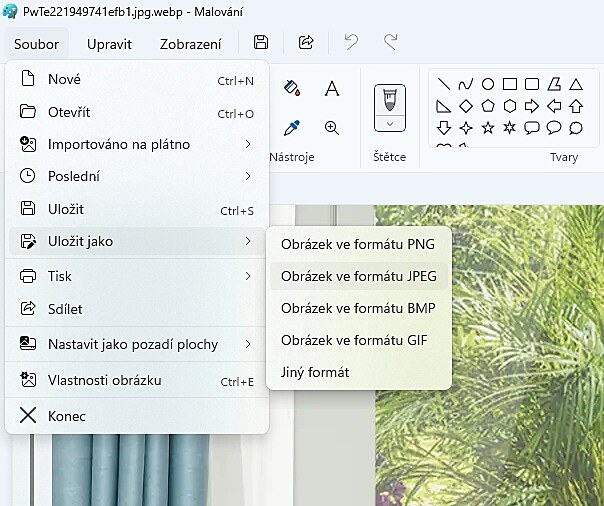Select the pentagon shape

(488, 106)
